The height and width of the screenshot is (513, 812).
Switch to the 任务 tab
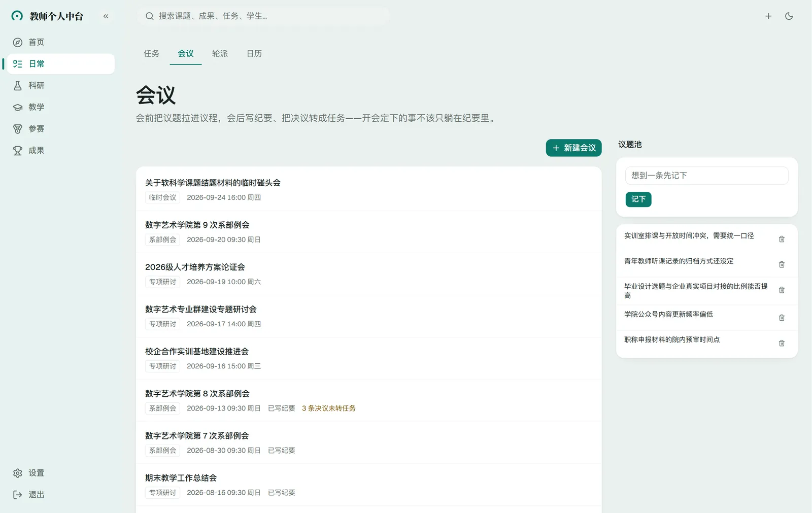pos(151,53)
